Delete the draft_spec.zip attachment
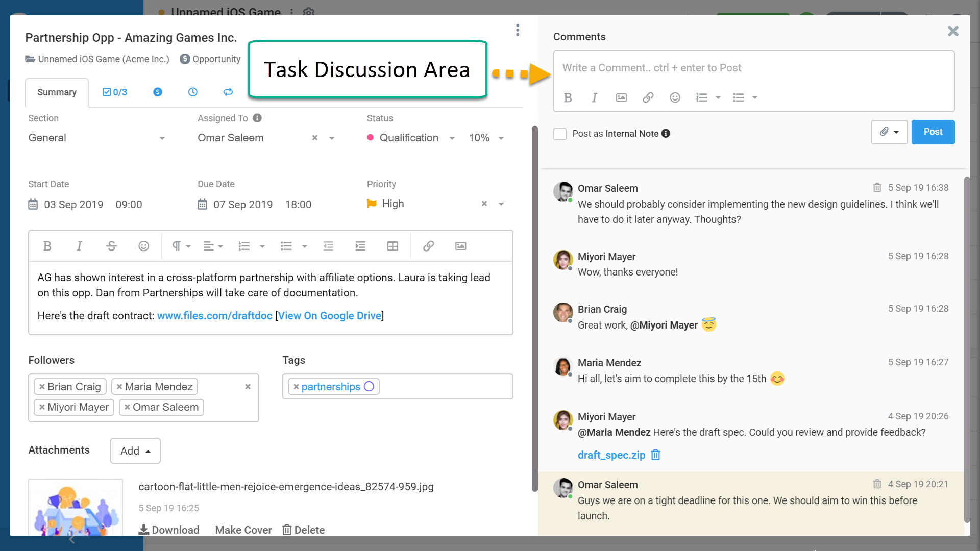Viewport: 980px width, 551px height. pos(656,455)
